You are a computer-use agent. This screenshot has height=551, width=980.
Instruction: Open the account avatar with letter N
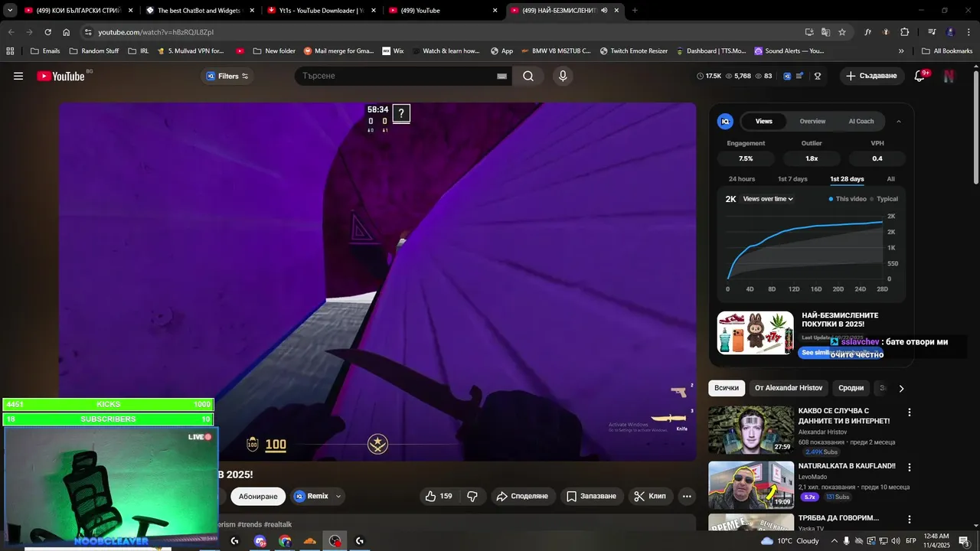pyautogui.click(x=949, y=76)
